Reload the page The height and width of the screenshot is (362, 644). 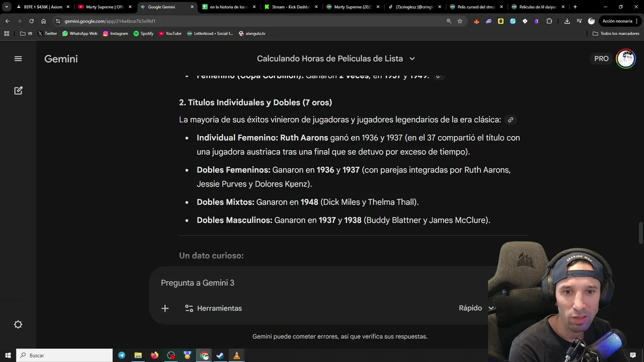pos(31,21)
